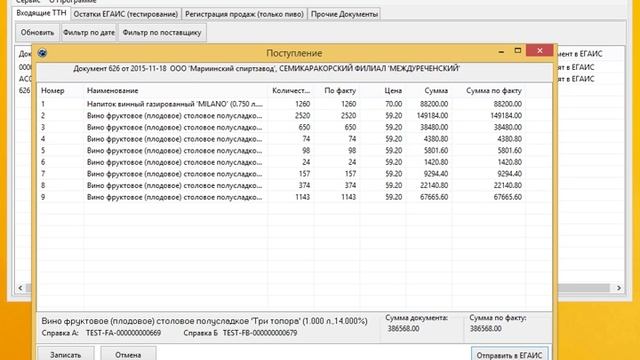Send document with Отправить в ЕГАИС
Image resolution: width=640 pixels, height=360 pixels.
coord(509,355)
